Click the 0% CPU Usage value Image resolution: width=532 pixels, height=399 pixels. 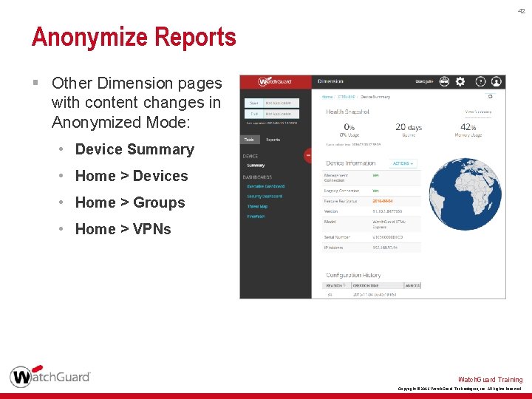[349, 127]
